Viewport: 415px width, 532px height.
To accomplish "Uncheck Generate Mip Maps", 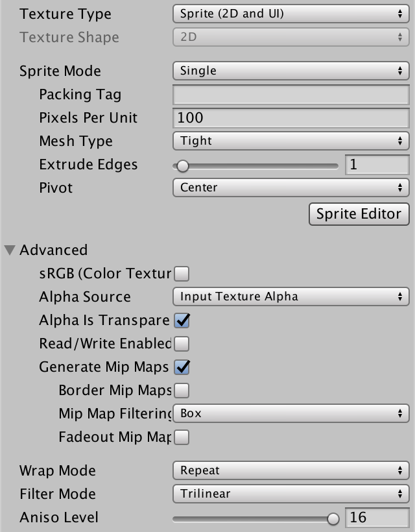I will coord(182,367).
